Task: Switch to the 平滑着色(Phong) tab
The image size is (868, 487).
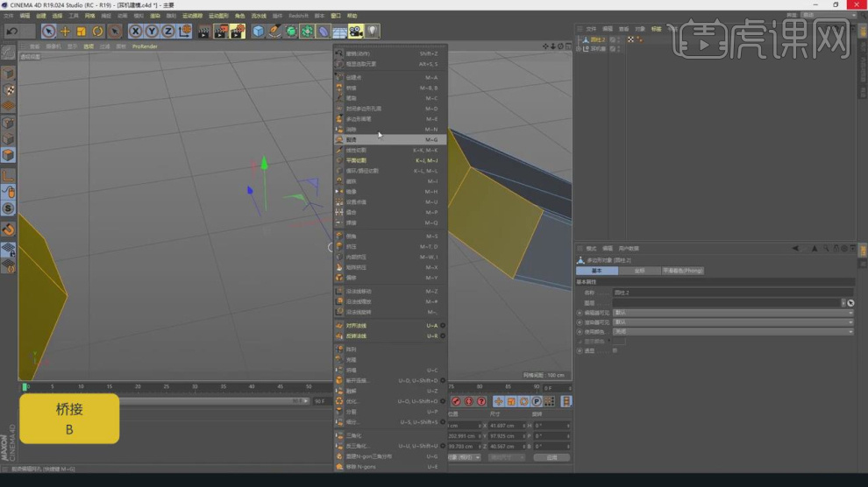Action: (x=682, y=271)
